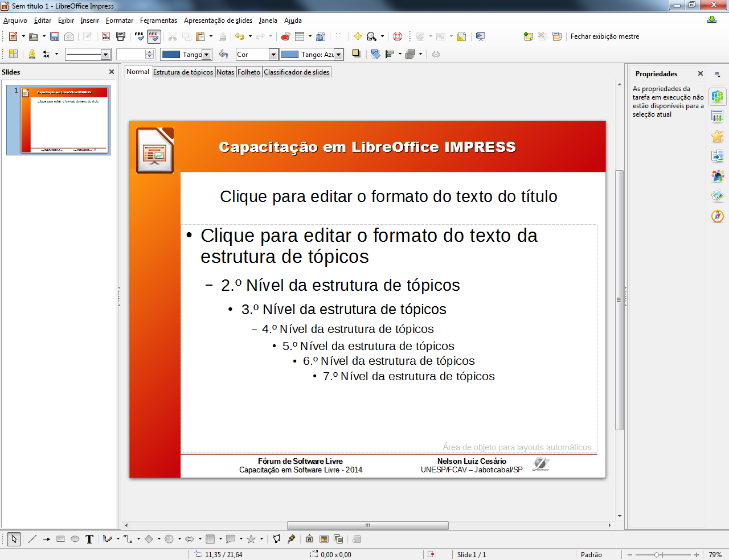This screenshot has height=560, width=729.
Task: Run the Spelling check icon
Action: click(140, 36)
